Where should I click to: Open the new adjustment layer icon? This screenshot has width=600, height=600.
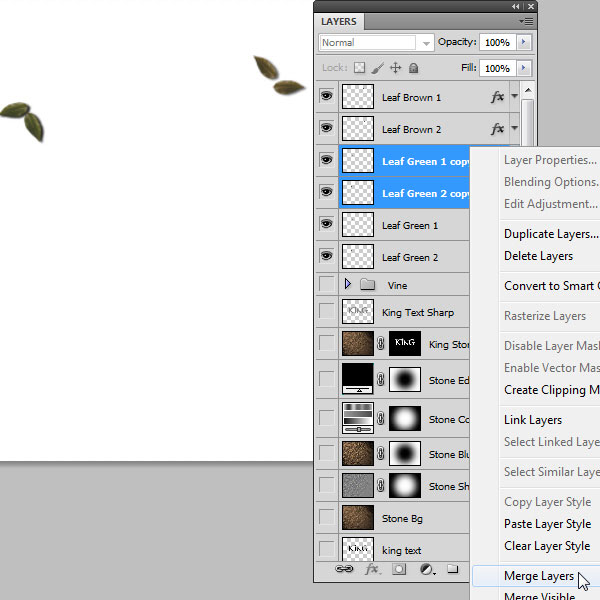coord(427,569)
